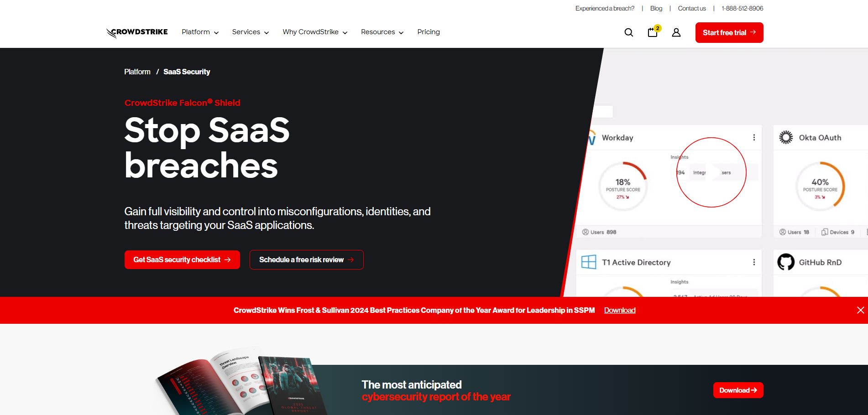Open the shopping cart icon

(x=653, y=32)
